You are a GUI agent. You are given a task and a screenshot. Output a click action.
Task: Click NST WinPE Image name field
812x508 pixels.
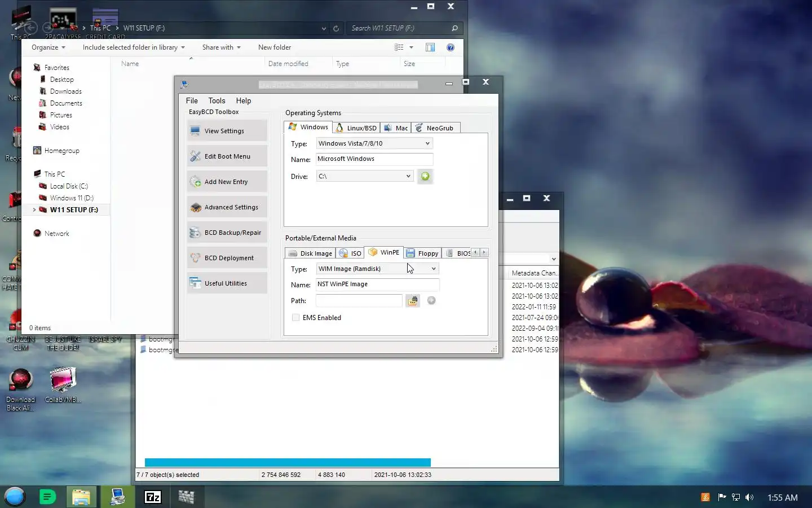pos(377,284)
